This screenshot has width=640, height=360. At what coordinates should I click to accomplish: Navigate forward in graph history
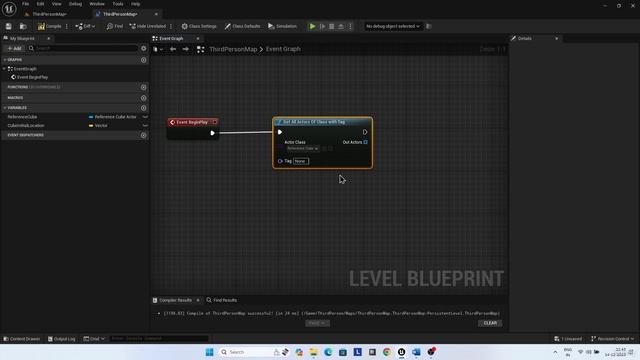point(186,49)
